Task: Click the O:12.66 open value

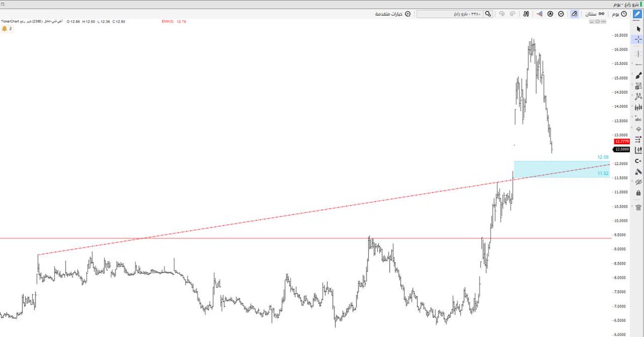Action: pyautogui.click(x=72, y=21)
